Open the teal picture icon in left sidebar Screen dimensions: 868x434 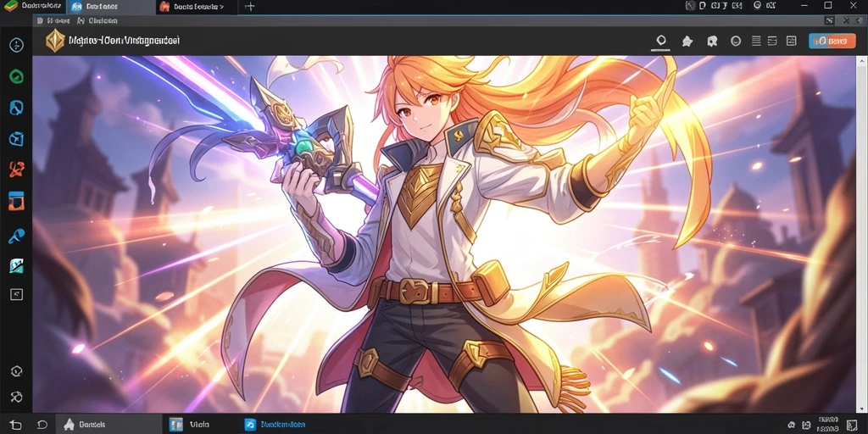point(17,266)
